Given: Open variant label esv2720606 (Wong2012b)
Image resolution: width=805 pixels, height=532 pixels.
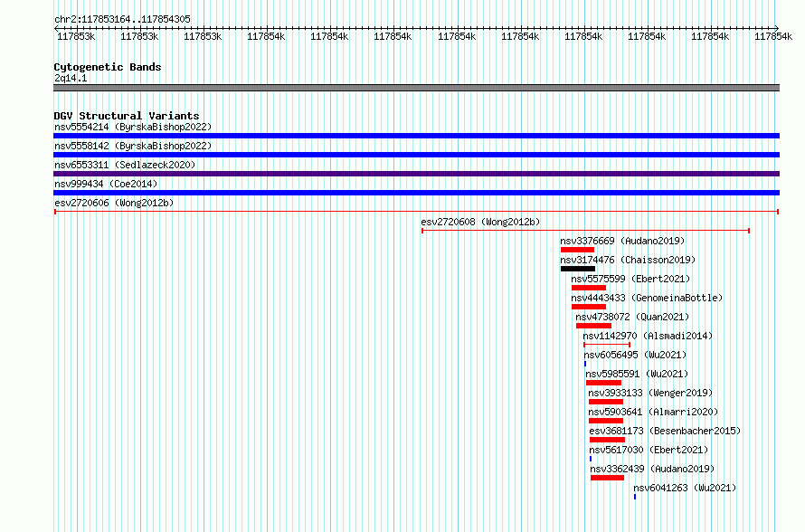Looking at the screenshot, I should click(x=114, y=203).
